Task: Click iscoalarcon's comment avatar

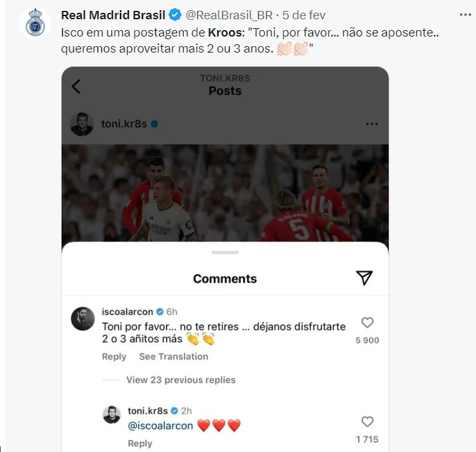Action: click(83, 319)
